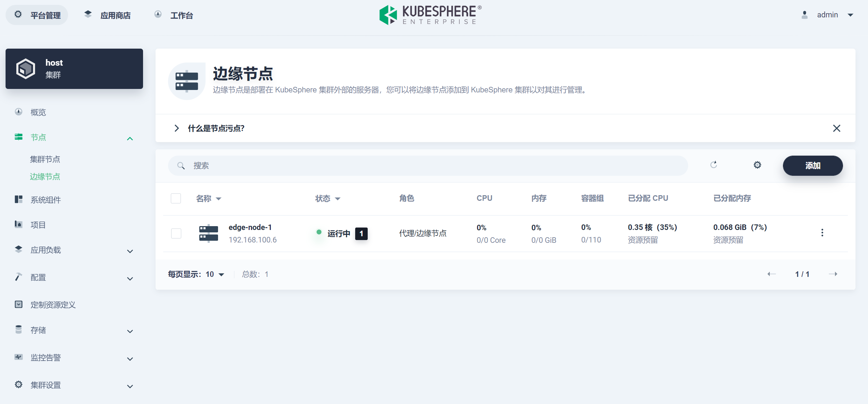Click the edge-node-1 server icon
868x404 pixels.
tap(208, 233)
